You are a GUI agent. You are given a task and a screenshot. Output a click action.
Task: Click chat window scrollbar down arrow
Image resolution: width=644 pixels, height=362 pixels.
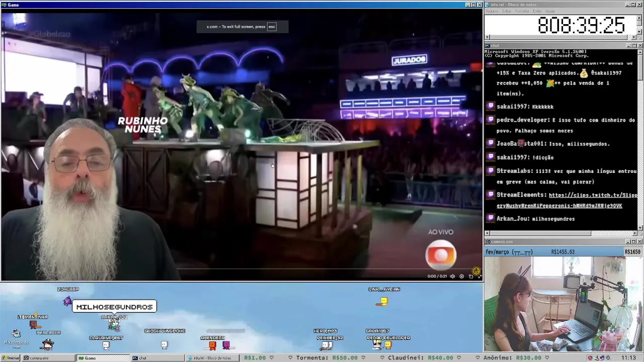[640, 228]
